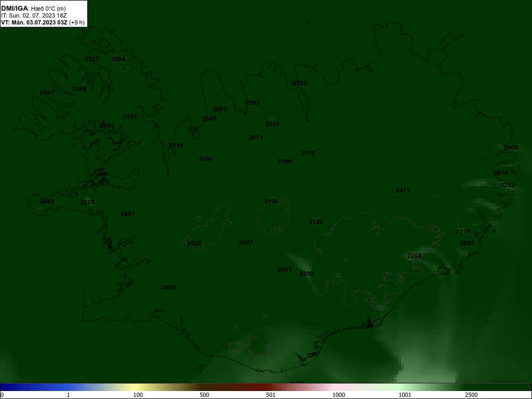Screen dimensions: 532x399
Task: Pick the 2688 height label
Action: tap(107, 126)
